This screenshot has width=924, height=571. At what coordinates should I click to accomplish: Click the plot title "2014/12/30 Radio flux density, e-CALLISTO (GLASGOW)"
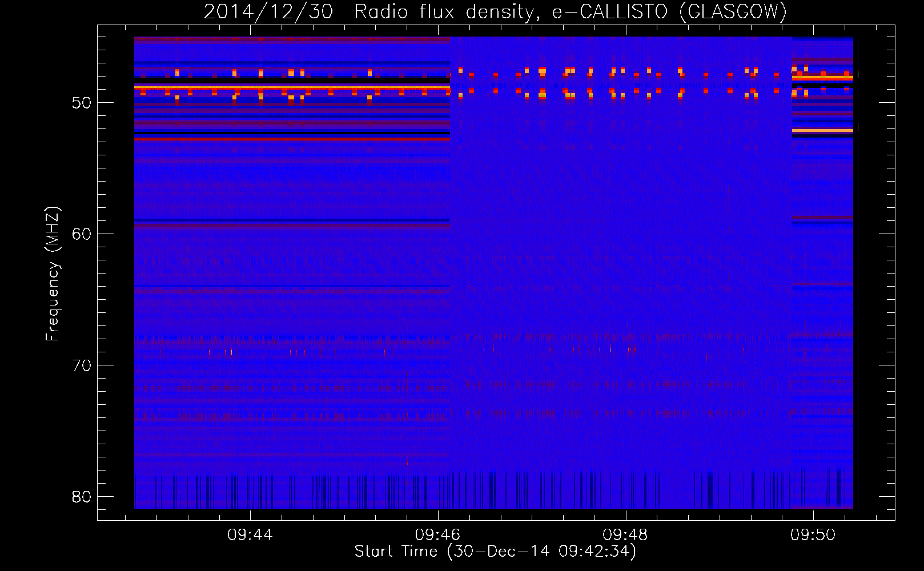click(x=495, y=12)
